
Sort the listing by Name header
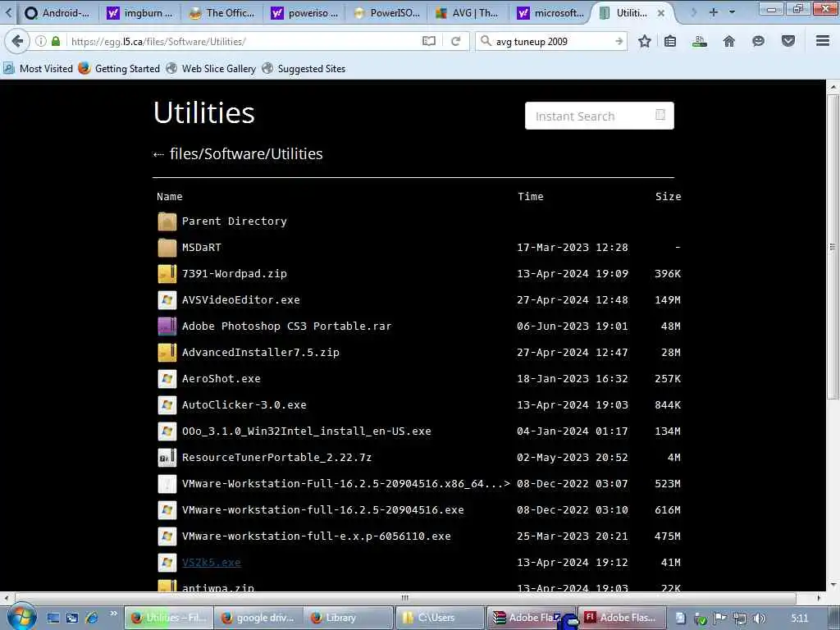point(169,197)
